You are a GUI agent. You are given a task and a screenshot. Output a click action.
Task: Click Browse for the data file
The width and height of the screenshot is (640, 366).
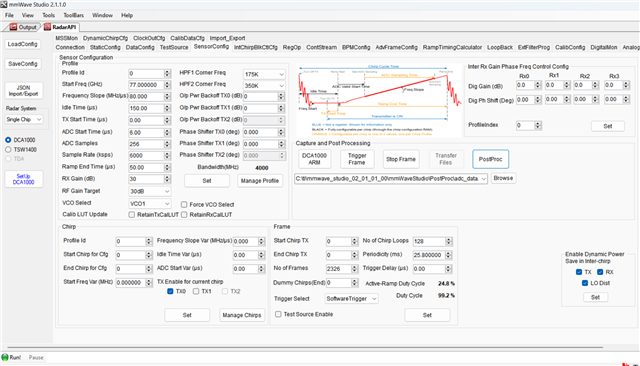pos(503,178)
